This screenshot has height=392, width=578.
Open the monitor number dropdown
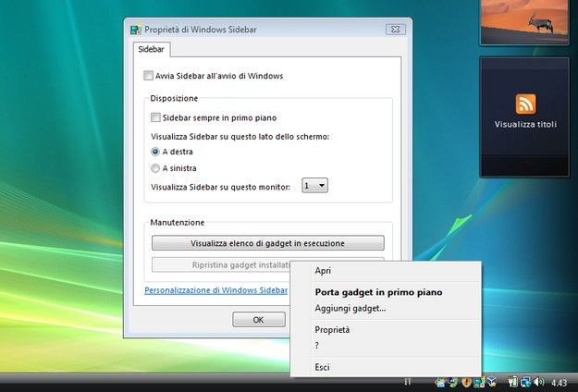click(x=314, y=185)
